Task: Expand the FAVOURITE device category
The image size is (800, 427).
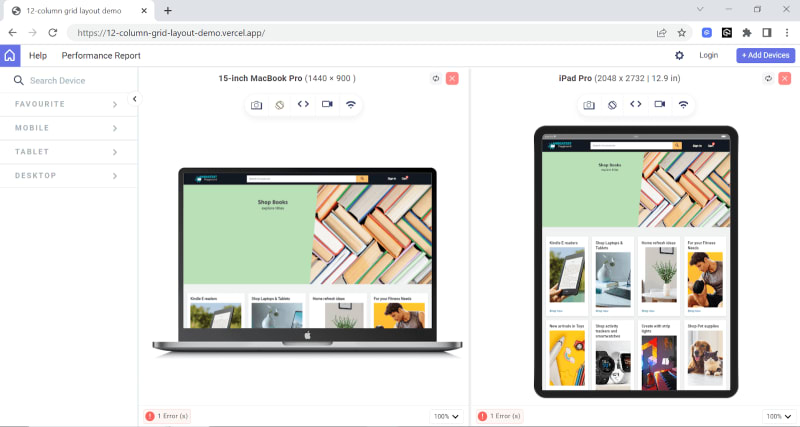Action: [x=68, y=104]
